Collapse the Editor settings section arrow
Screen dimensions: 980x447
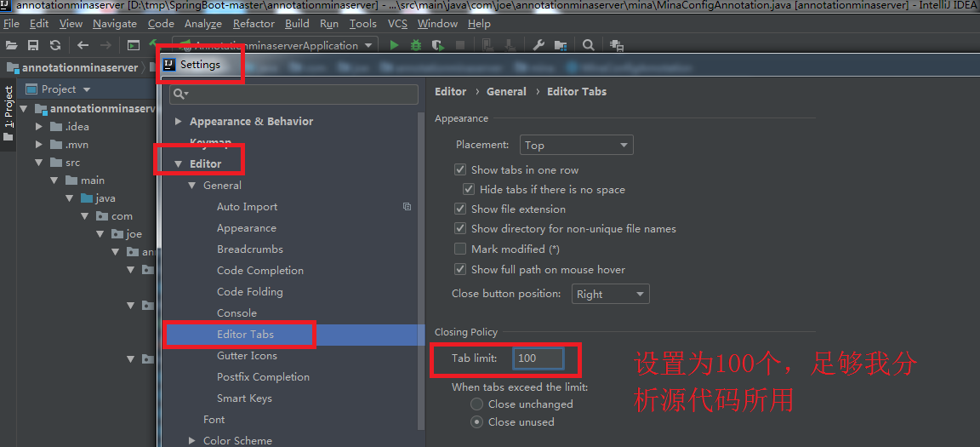(179, 164)
